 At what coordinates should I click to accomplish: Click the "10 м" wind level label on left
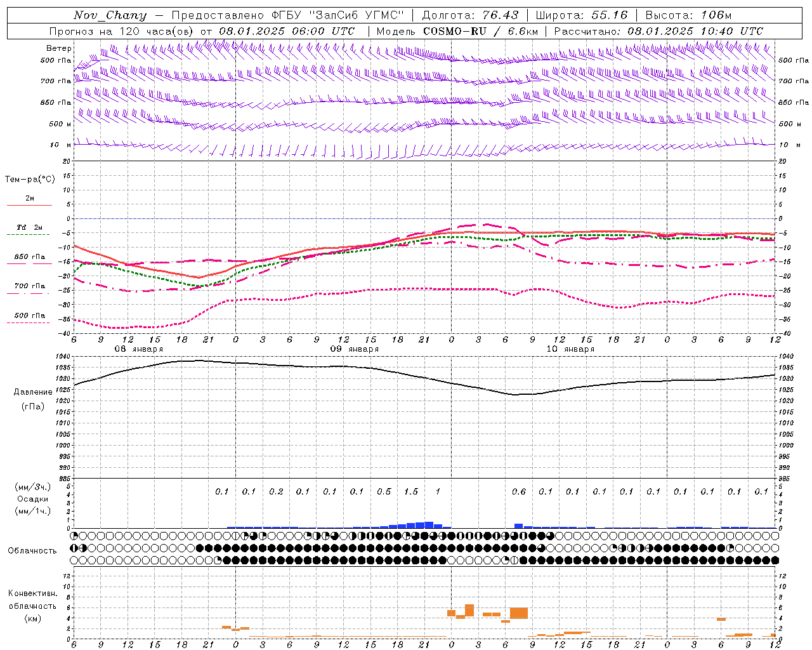click(60, 145)
